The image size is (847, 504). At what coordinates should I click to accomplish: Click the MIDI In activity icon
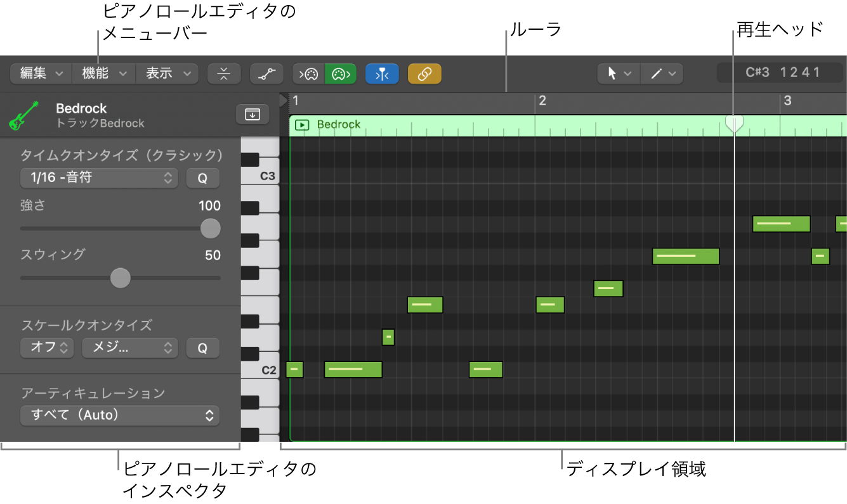click(308, 74)
